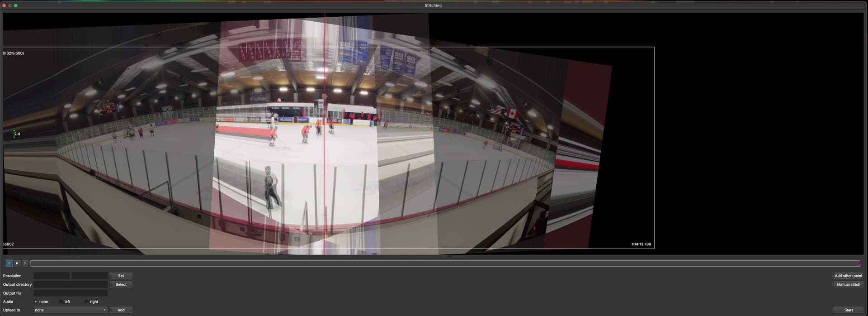Click the middle of the timeline slider
Image resolution: width=868 pixels, height=316 pixels.
pyautogui.click(x=445, y=263)
